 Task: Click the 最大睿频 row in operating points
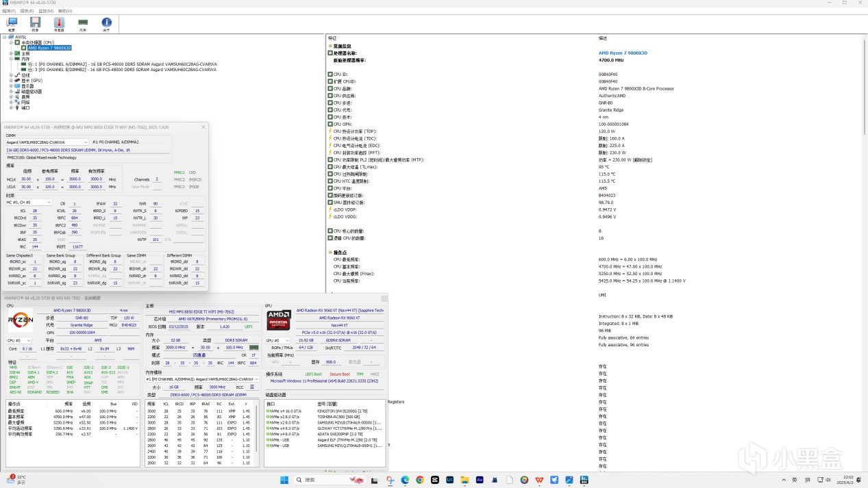point(73,422)
